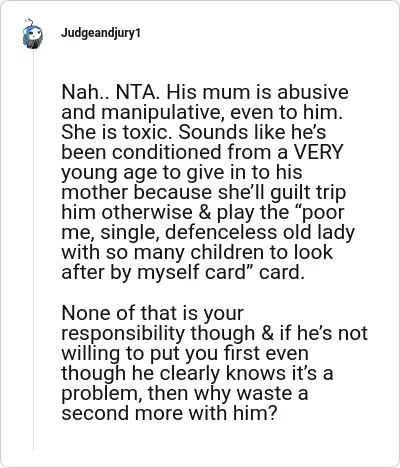Click the line "young age to give in to his"
The height and width of the screenshot is (468, 400).
click(182, 173)
